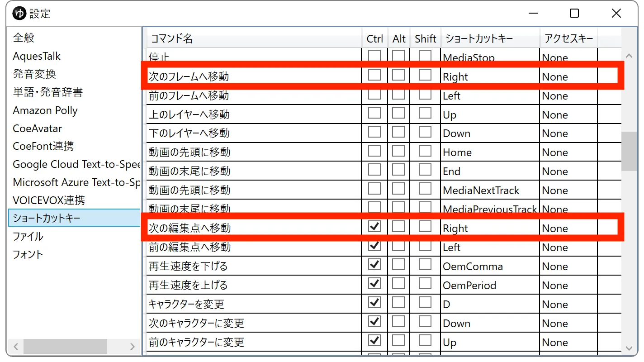The width and height of the screenshot is (644, 362).
Task: Select the 前の編集点へ移動 command row
Action: pyautogui.click(x=384, y=248)
